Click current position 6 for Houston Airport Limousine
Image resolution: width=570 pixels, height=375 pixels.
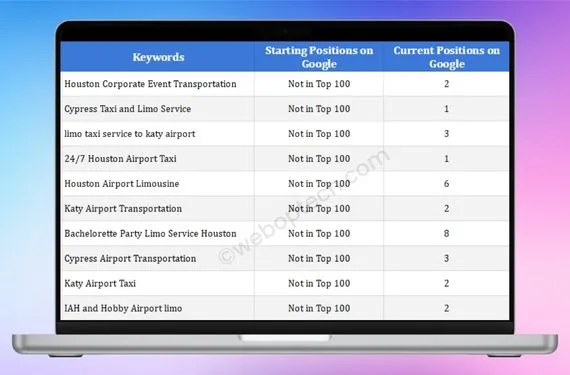pyautogui.click(x=446, y=184)
